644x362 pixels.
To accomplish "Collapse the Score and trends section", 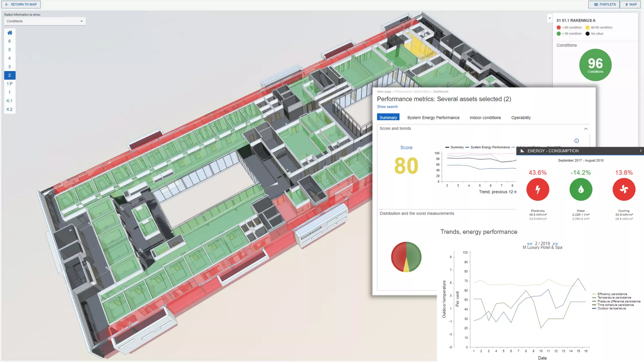I will [x=586, y=129].
